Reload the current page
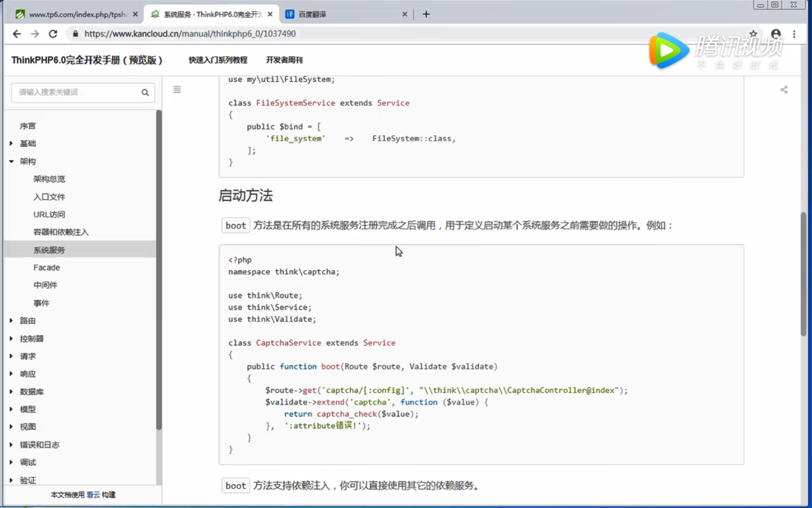812x508 pixels. click(x=53, y=34)
